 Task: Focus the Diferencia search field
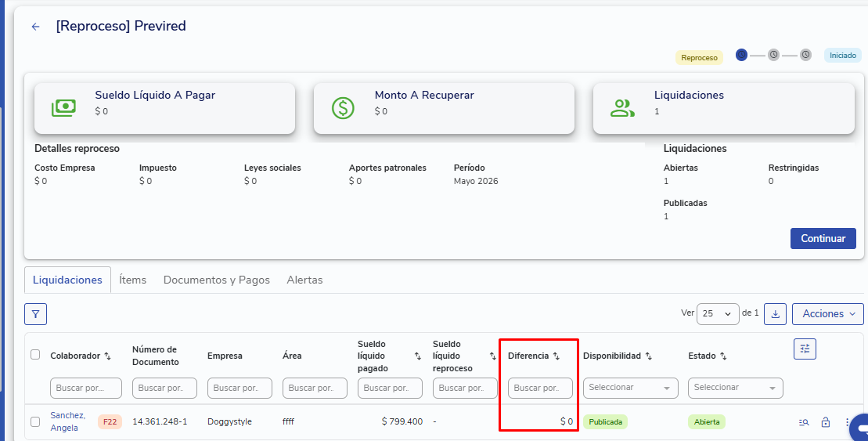540,388
